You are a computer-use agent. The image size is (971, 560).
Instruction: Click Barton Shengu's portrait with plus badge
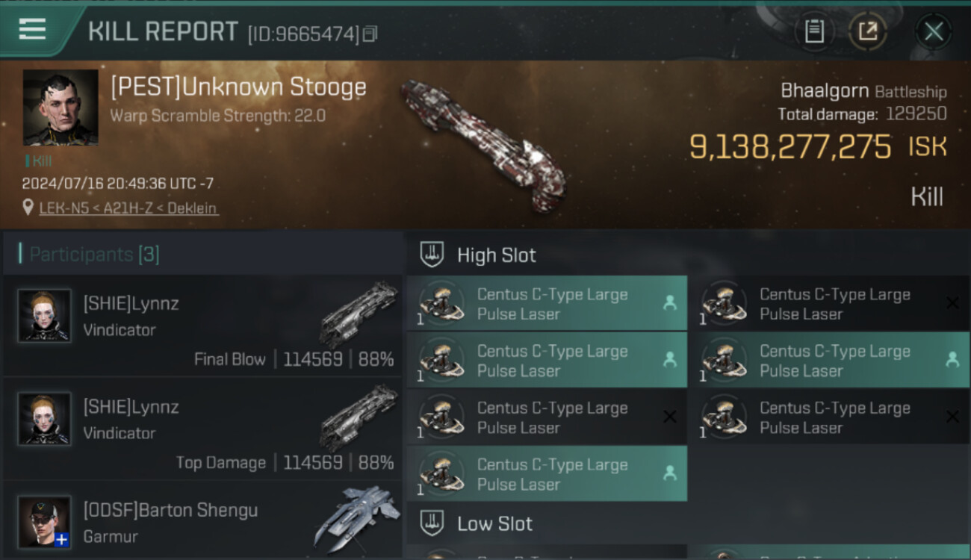click(x=45, y=521)
